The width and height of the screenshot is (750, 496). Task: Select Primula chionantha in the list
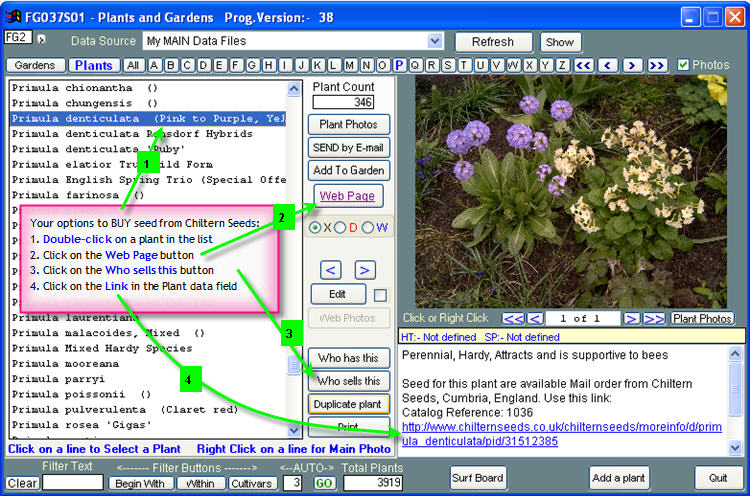click(x=148, y=88)
